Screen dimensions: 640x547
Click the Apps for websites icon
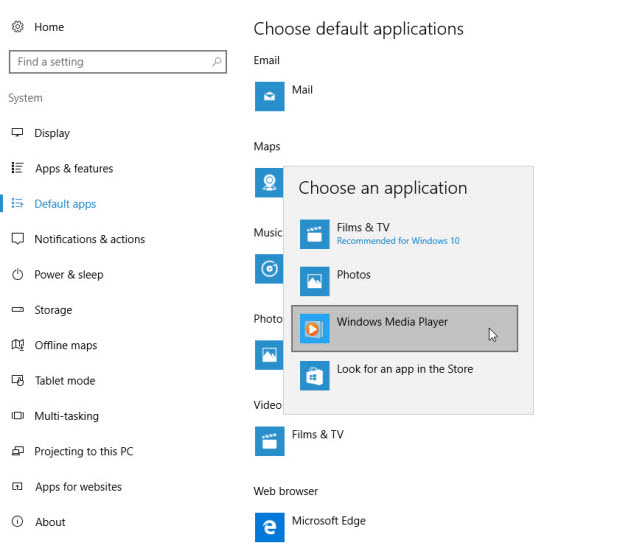(x=18, y=486)
